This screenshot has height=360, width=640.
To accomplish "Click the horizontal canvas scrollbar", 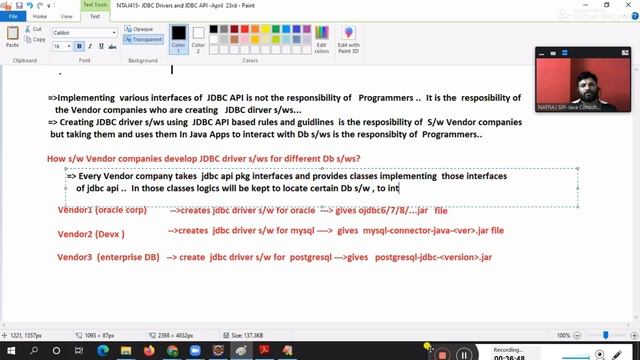I will click(316, 325).
